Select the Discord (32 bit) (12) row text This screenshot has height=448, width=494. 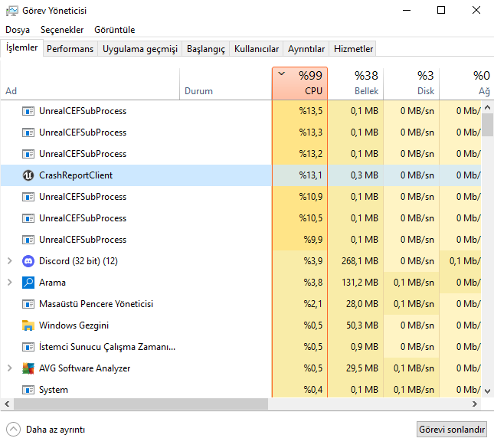click(78, 261)
